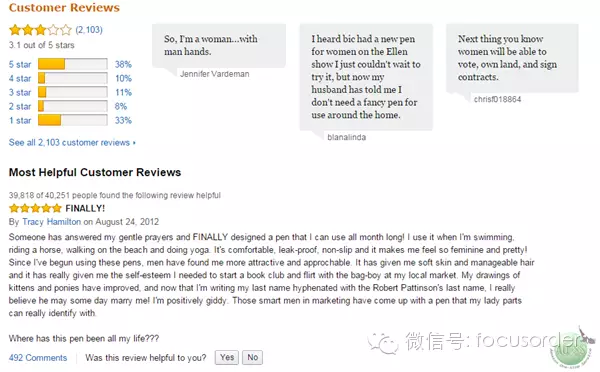600x372 pixels.
Task: Filter by 5 star reviews
Action: 20,64
